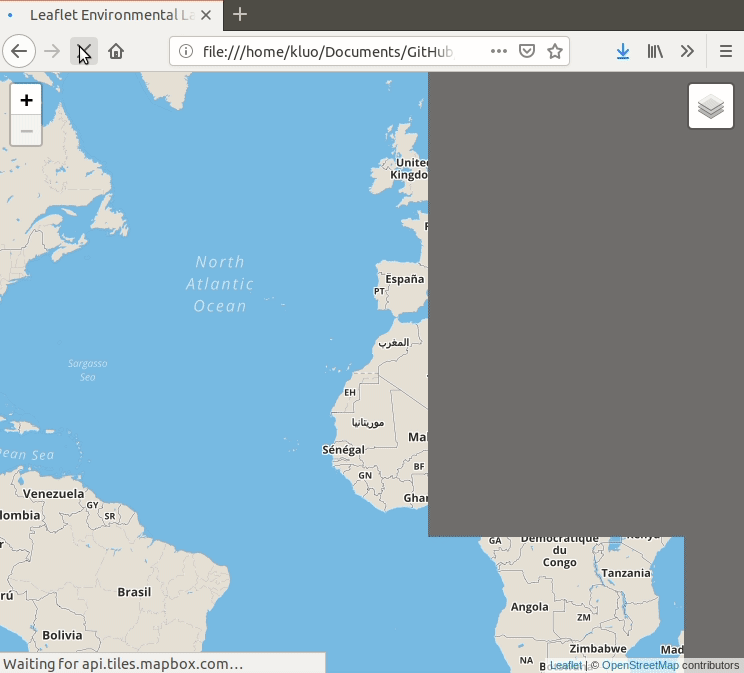Image resolution: width=744 pixels, height=673 pixels.
Task: Select the Leaflet Environmental tab
Action: coord(111,15)
